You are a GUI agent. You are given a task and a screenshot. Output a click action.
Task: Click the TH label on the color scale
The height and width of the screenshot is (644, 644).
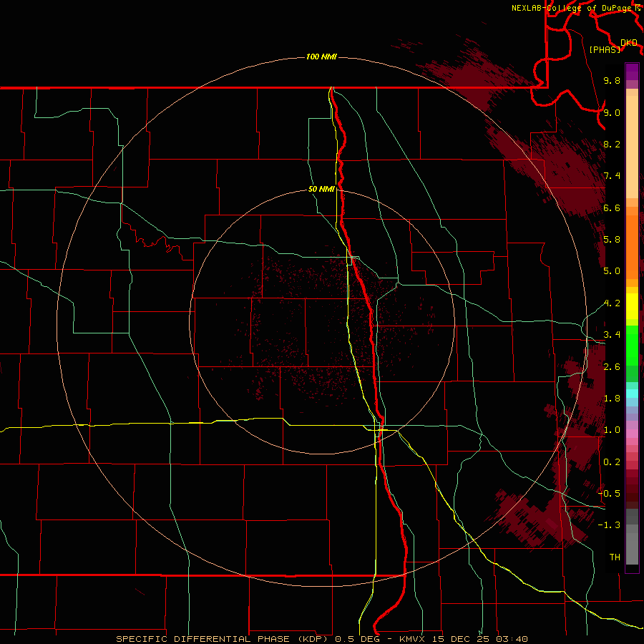point(615,557)
